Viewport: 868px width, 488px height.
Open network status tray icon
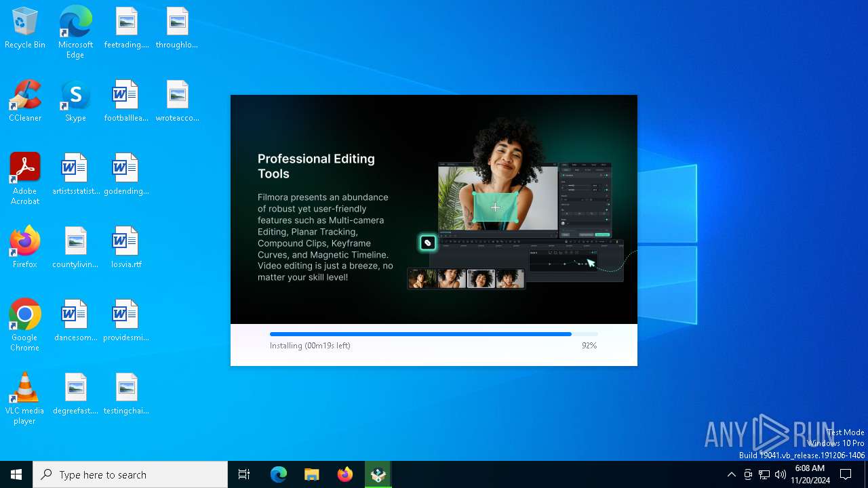(764, 474)
